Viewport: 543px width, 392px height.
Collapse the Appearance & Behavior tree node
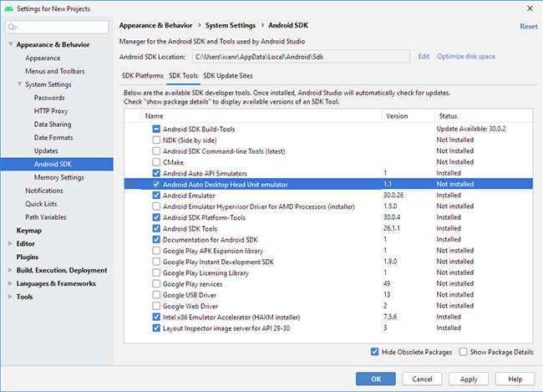(x=10, y=44)
